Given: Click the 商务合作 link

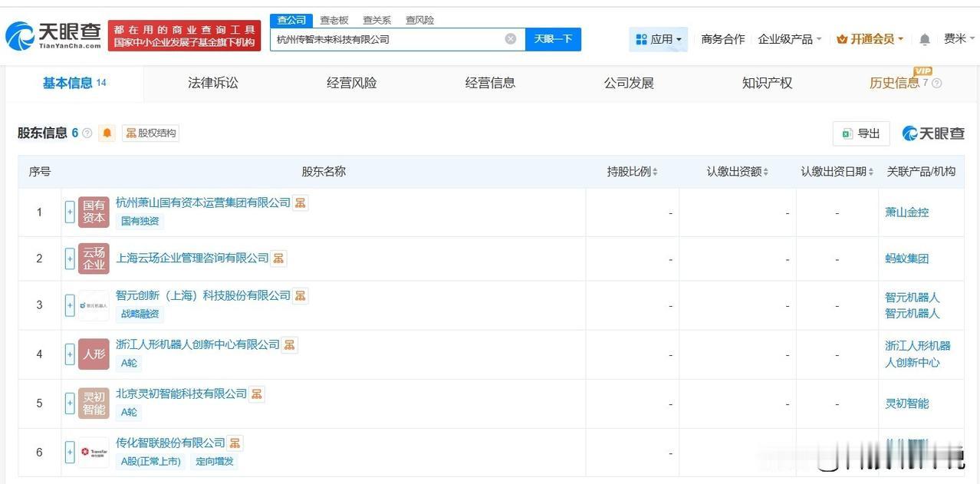Looking at the screenshot, I should coord(723,39).
